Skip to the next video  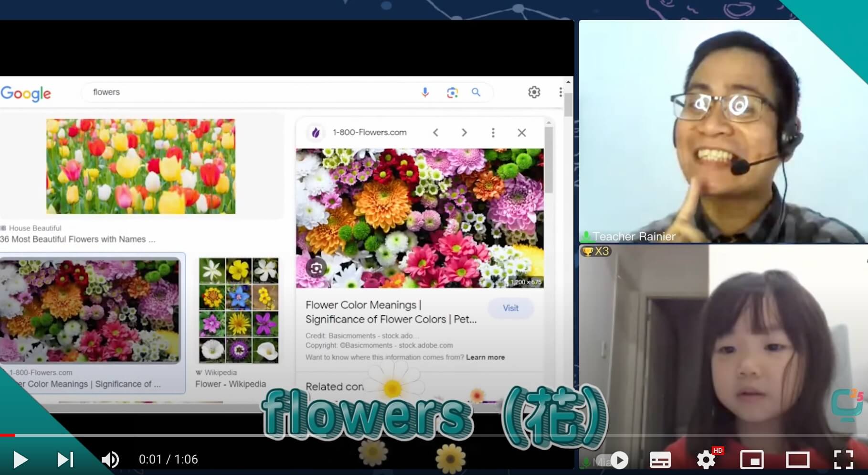point(65,460)
